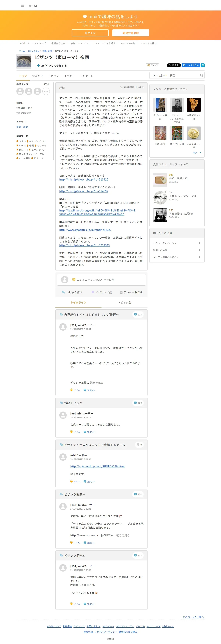Click the Facebook share button
Image resolution: width=221 pixels, height=644 pixels.
191,65
